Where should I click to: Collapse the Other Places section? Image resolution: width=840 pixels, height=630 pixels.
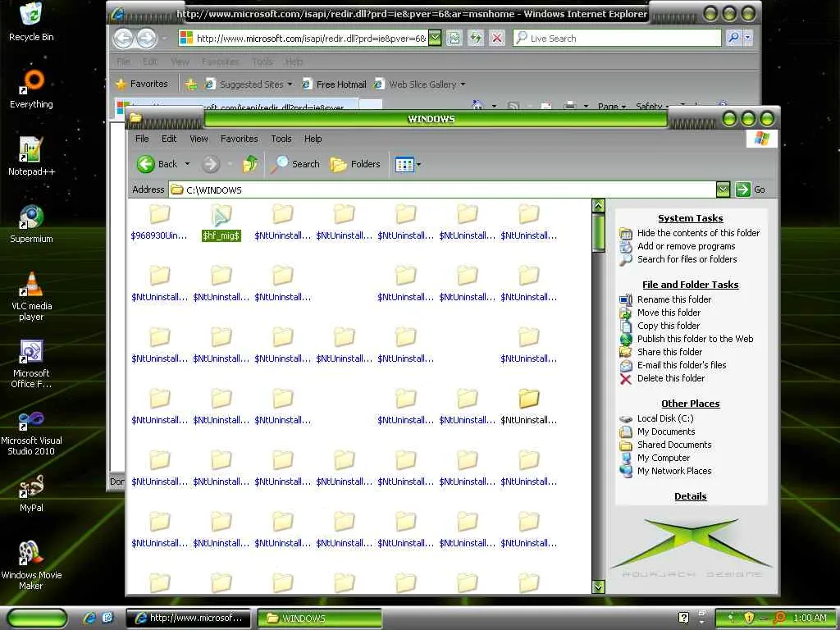point(690,404)
